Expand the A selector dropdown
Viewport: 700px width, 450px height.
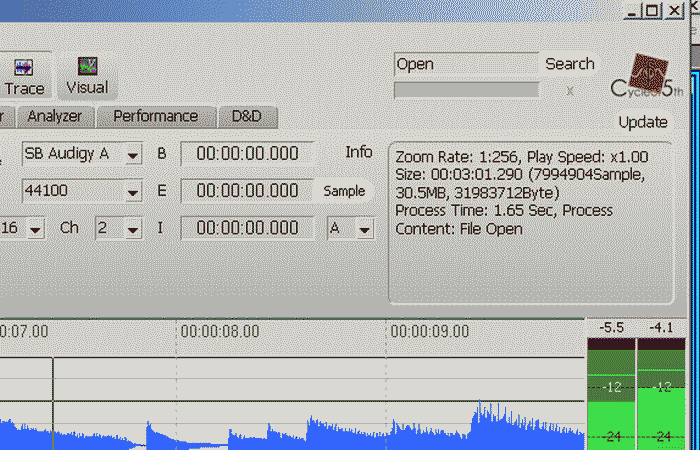[x=364, y=229]
